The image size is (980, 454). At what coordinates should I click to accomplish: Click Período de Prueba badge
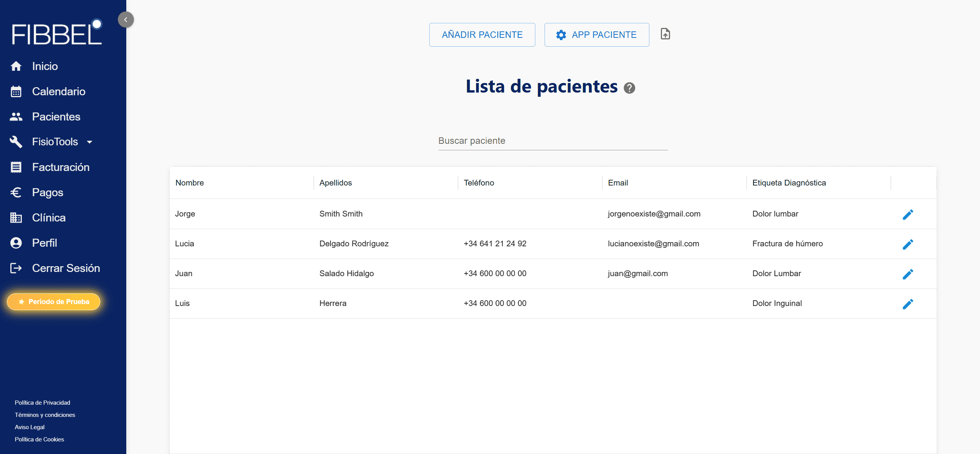(x=54, y=302)
